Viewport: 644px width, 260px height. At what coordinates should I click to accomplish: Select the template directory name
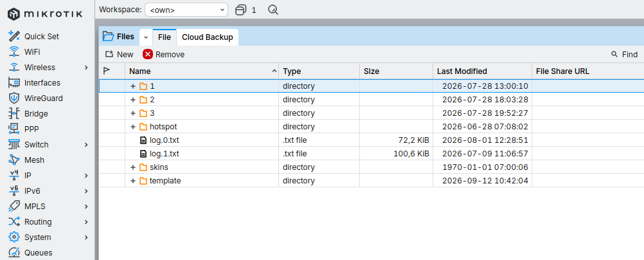click(x=165, y=181)
